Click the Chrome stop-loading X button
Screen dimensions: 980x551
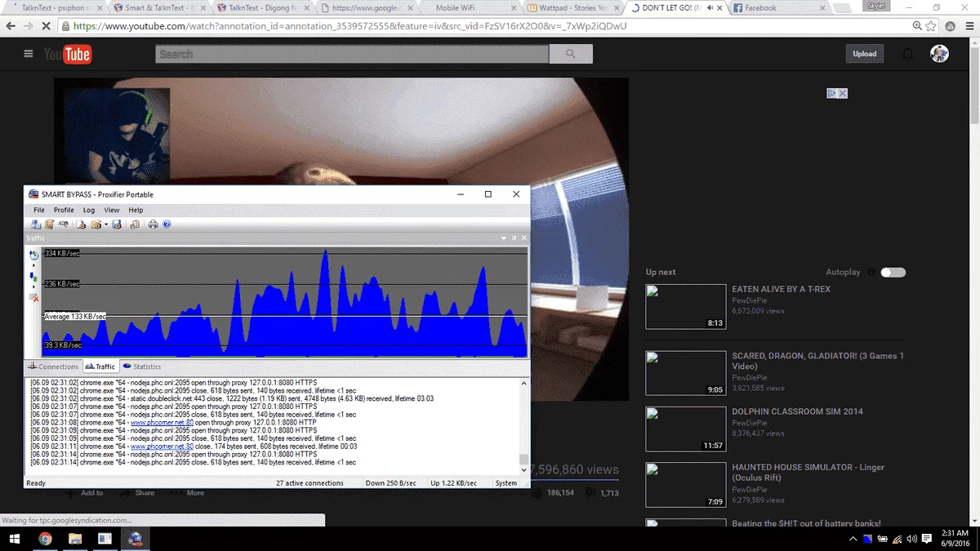tap(46, 25)
